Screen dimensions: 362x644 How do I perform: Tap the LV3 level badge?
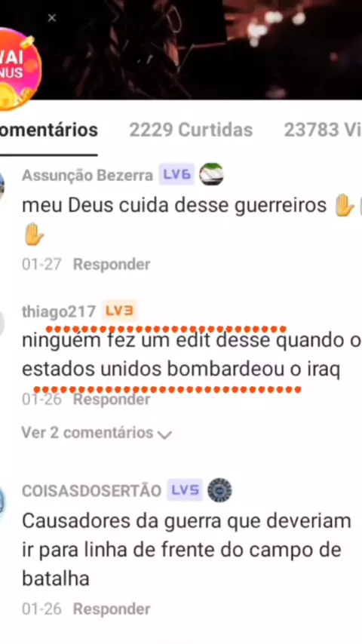119,311
